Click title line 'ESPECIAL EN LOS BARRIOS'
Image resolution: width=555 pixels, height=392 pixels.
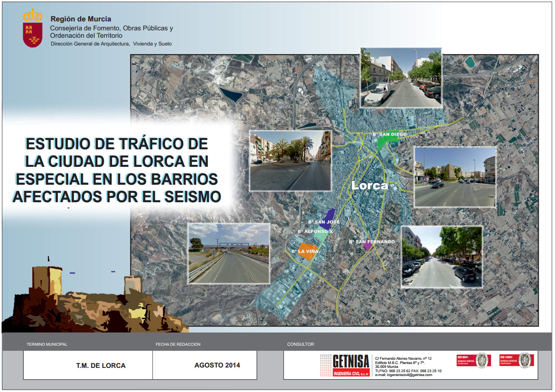click(x=116, y=179)
